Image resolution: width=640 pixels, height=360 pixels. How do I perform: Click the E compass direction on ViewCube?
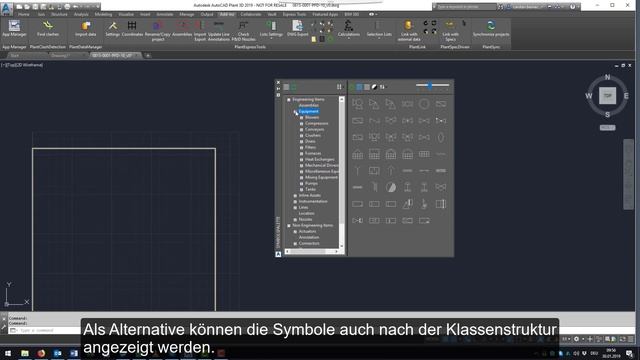(x=626, y=96)
